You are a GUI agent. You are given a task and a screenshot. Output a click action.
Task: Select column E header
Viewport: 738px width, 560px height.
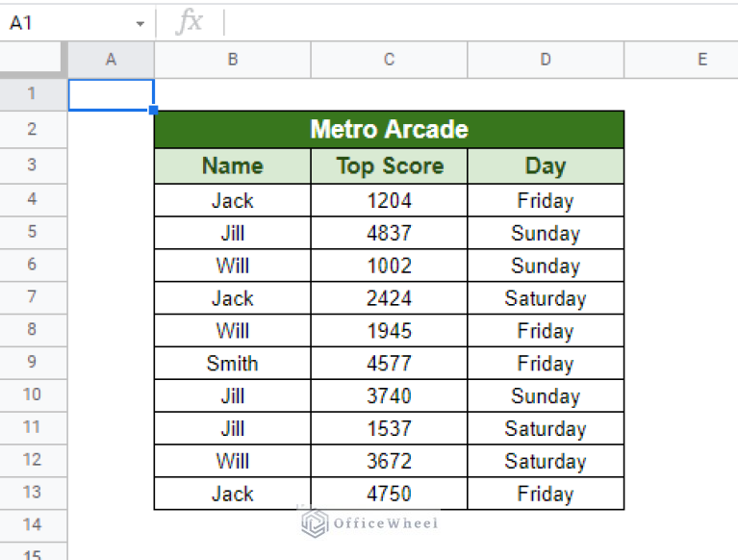pos(701,60)
